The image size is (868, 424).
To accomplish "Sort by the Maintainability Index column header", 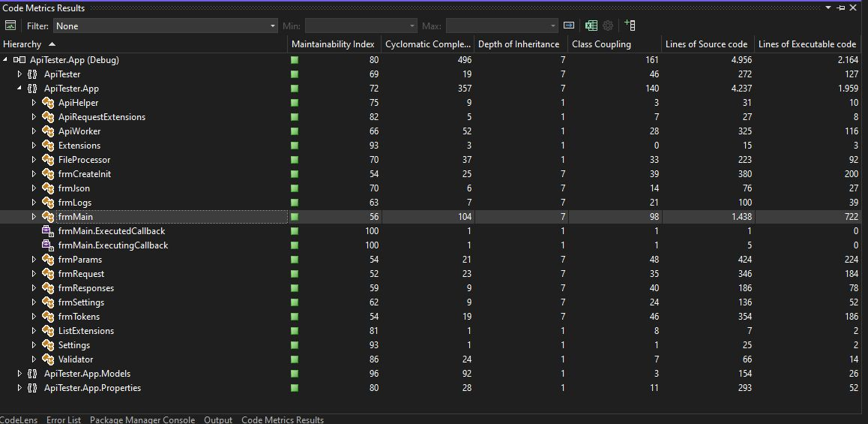I will pyautogui.click(x=334, y=44).
